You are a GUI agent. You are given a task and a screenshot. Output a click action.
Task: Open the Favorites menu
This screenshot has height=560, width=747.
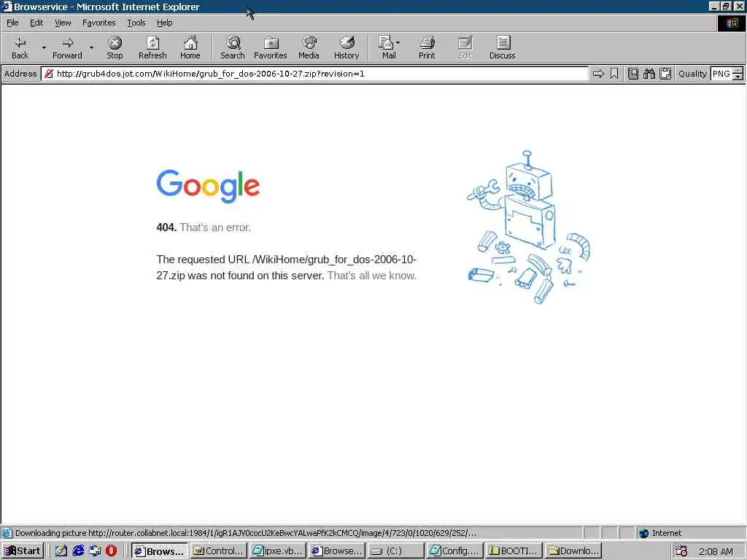[98, 23]
